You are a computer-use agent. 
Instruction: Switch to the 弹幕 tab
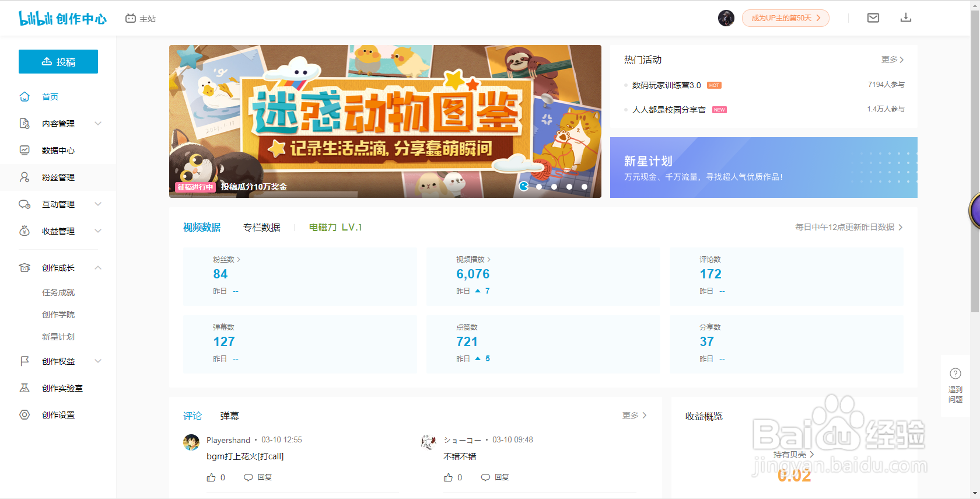(230, 416)
